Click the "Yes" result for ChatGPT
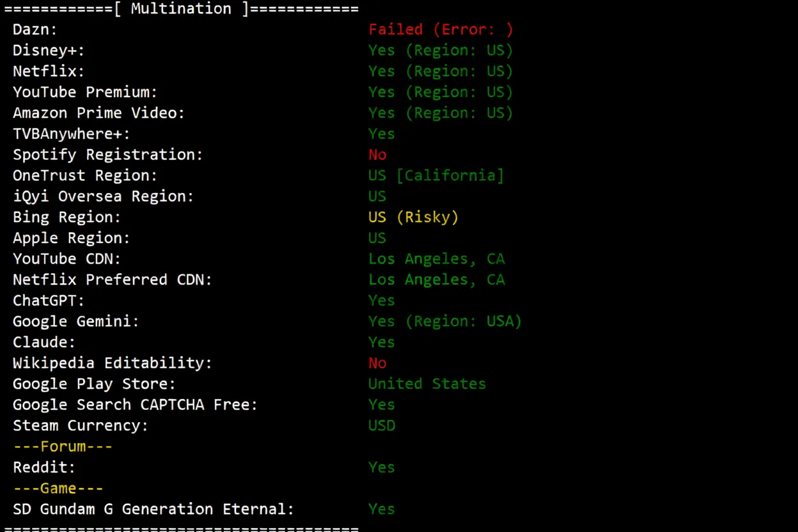 382,301
